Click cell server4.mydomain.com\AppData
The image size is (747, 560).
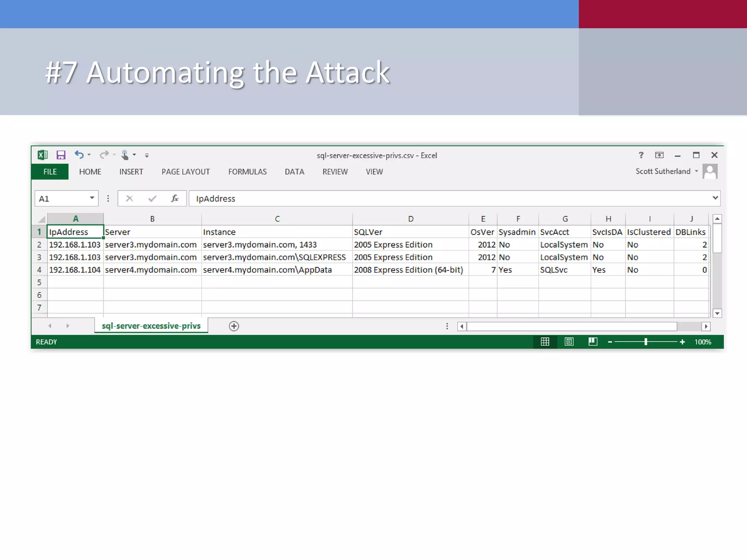(277, 270)
